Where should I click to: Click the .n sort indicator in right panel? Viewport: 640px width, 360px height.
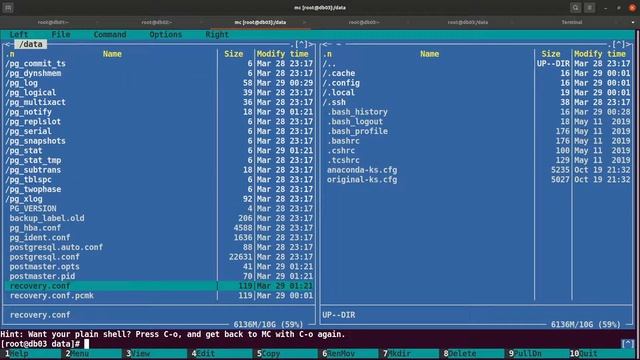coord(327,54)
